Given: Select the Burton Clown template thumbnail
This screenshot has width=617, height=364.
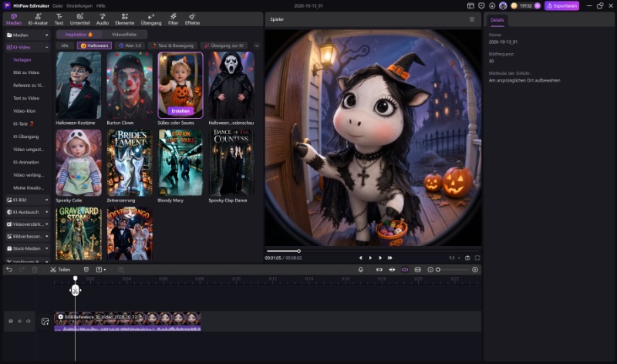Looking at the screenshot, I should click(x=130, y=86).
